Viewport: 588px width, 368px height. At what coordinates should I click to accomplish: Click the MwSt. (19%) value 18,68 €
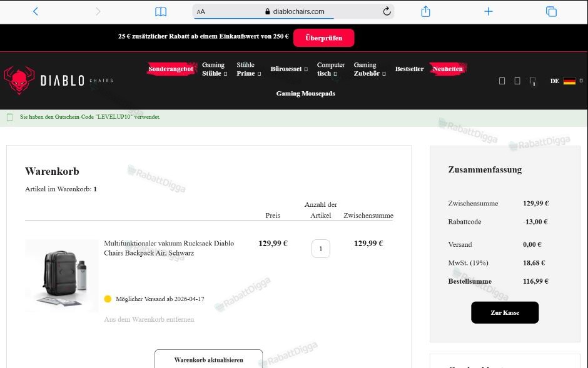[x=534, y=263]
